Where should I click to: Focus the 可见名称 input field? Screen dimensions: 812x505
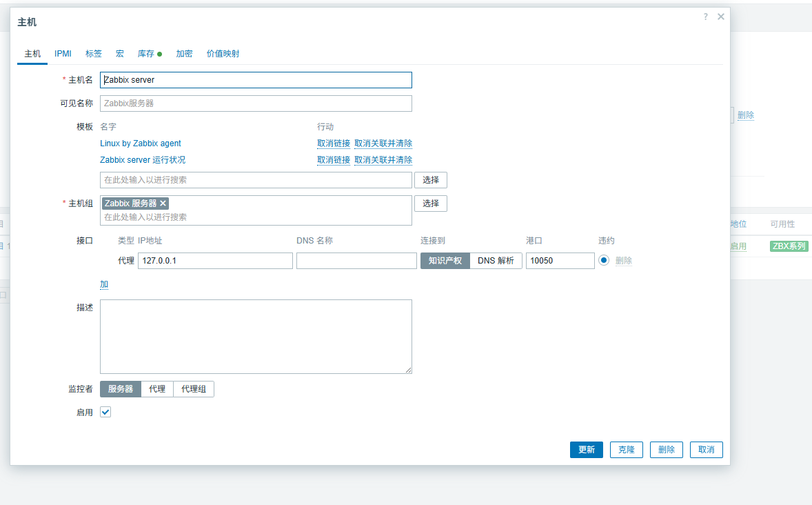click(x=256, y=103)
